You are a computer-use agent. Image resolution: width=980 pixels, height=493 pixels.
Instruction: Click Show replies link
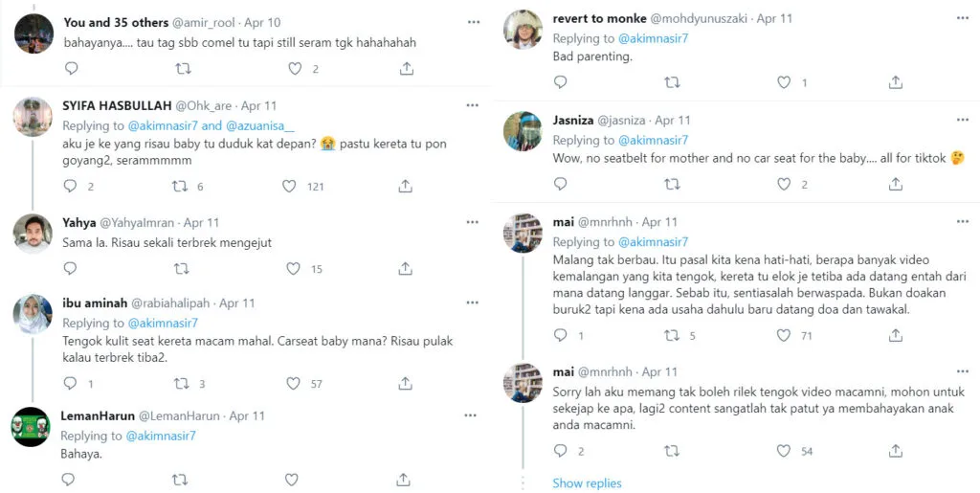pyautogui.click(x=587, y=483)
